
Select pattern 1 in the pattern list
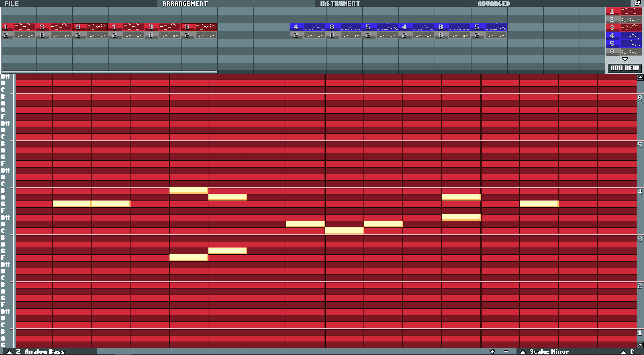624,11
